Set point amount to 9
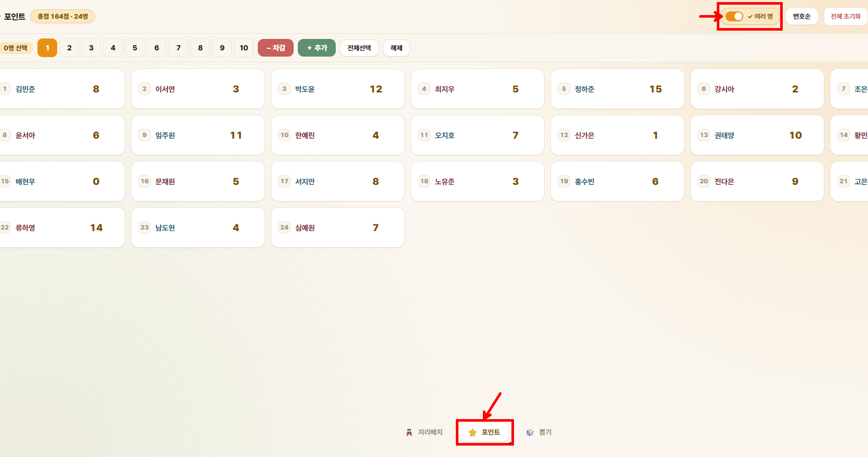Viewport: 868px width, 457px height. 222,48
